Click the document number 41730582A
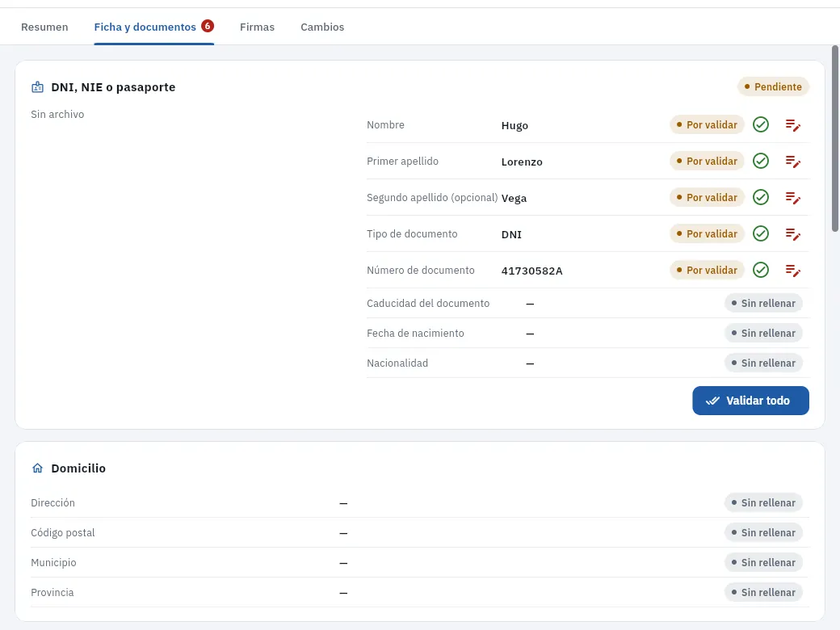The height and width of the screenshot is (630, 840). [x=532, y=271]
